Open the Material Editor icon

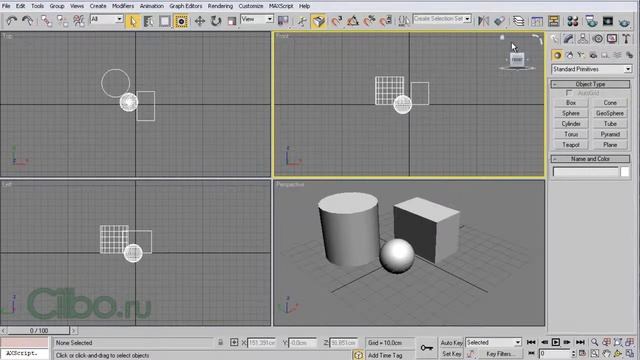tap(573, 21)
